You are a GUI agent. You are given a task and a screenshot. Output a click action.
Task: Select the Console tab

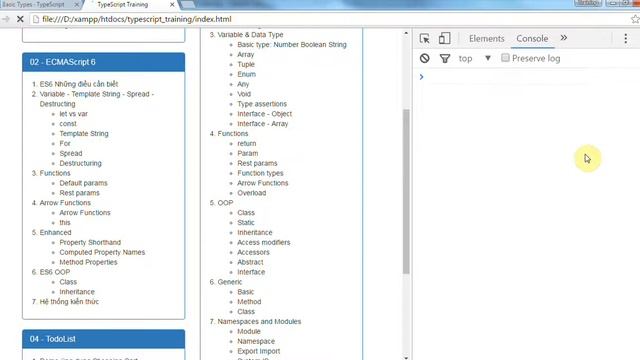(532, 38)
